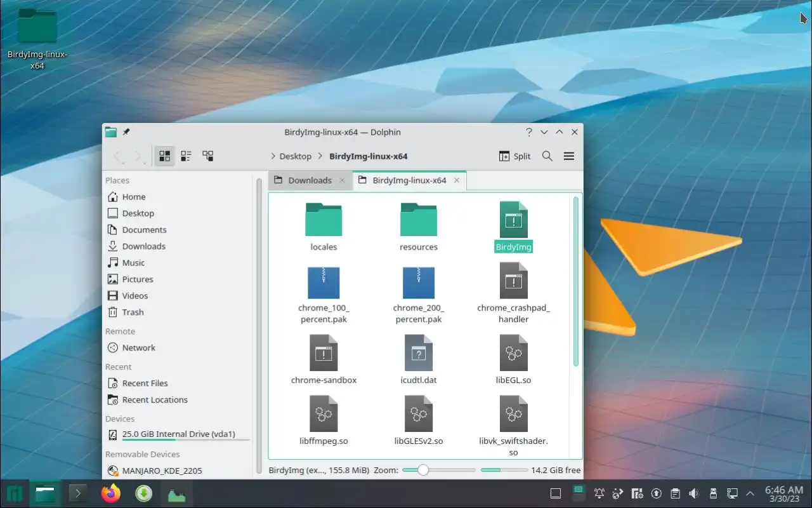Image resolution: width=812 pixels, height=508 pixels.
Task: Open BirdyImg-linux-x64 desktop folder icon
Action: click(x=37, y=39)
